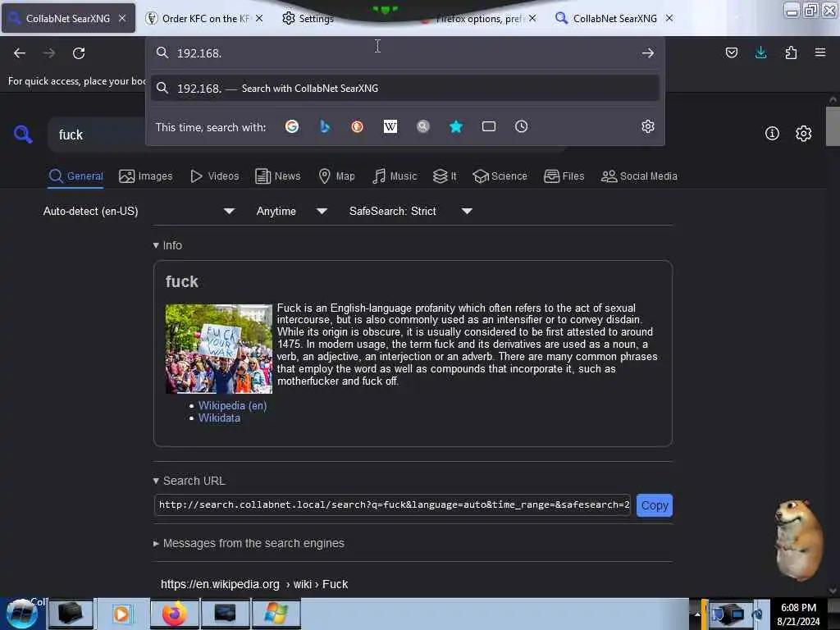Image resolution: width=840 pixels, height=630 pixels.
Task: Select the News search category
Action: (277, 176)
